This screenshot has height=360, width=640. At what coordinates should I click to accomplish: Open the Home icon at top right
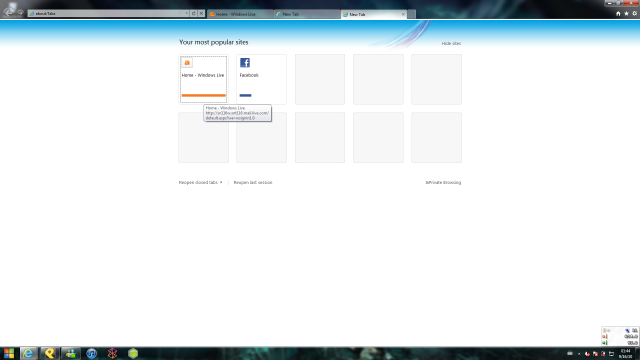618,13
